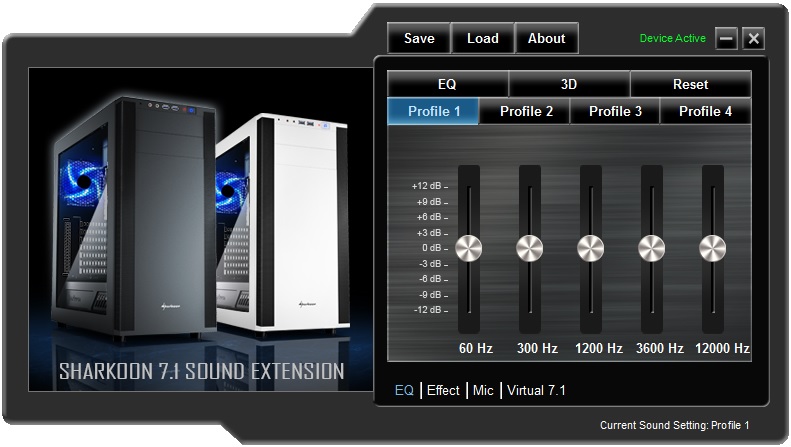
Task: Click the 300 Hz slider knob
Action: click(x=530, y=248)
